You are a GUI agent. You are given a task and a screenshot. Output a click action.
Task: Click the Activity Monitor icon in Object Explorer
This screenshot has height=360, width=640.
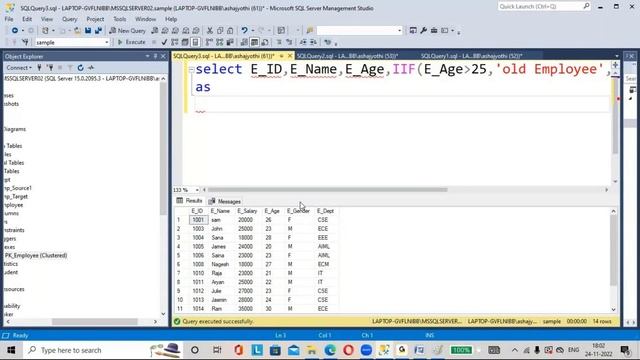coord(91,68)
